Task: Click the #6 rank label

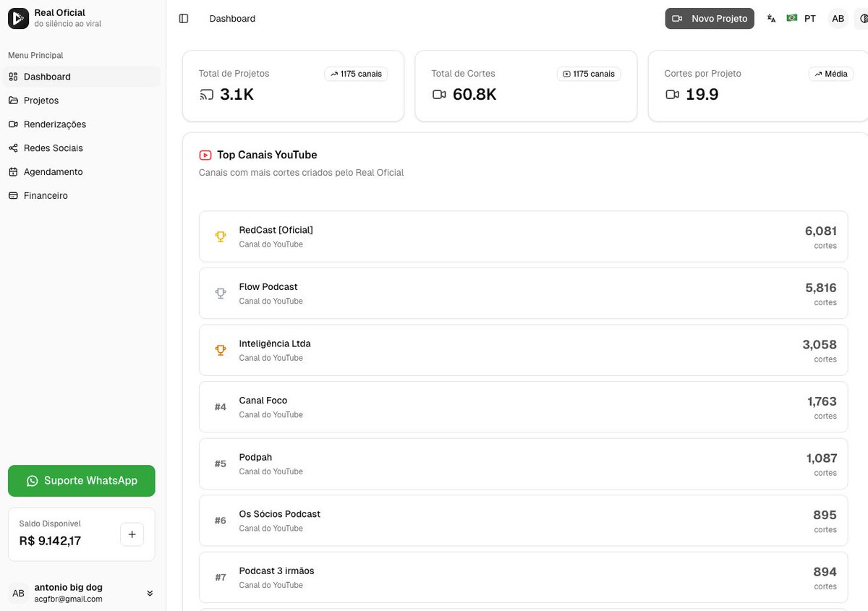Action: coord(221,521)
